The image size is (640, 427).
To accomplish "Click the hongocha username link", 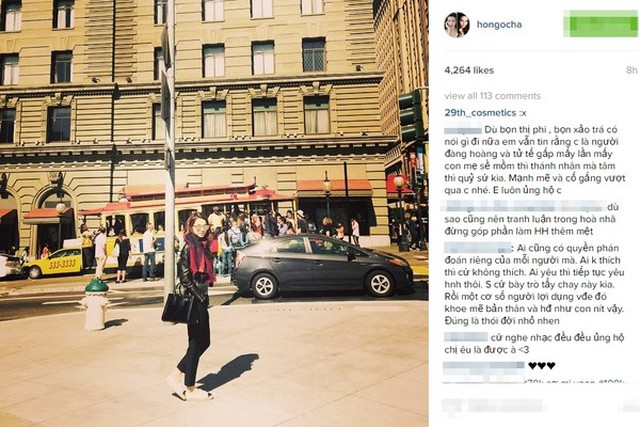I will click(499, 24).
